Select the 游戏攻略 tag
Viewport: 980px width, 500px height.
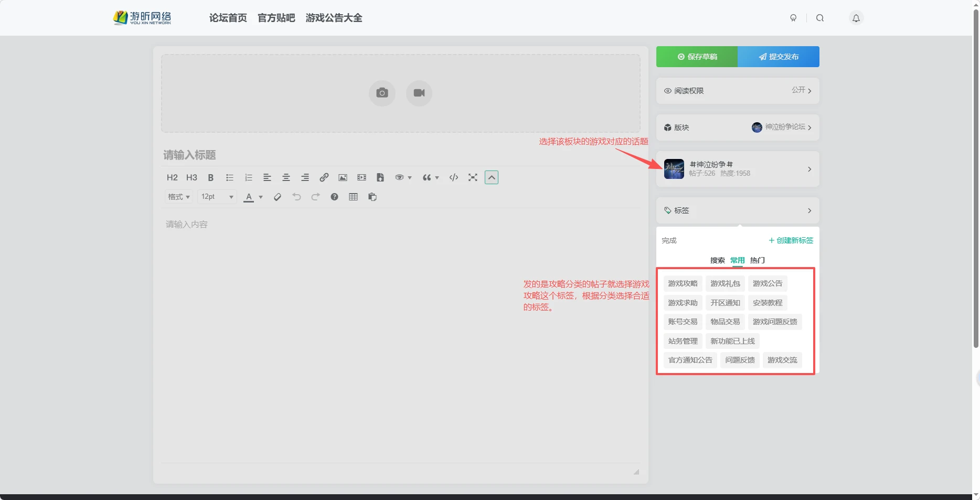coord(683,283)
